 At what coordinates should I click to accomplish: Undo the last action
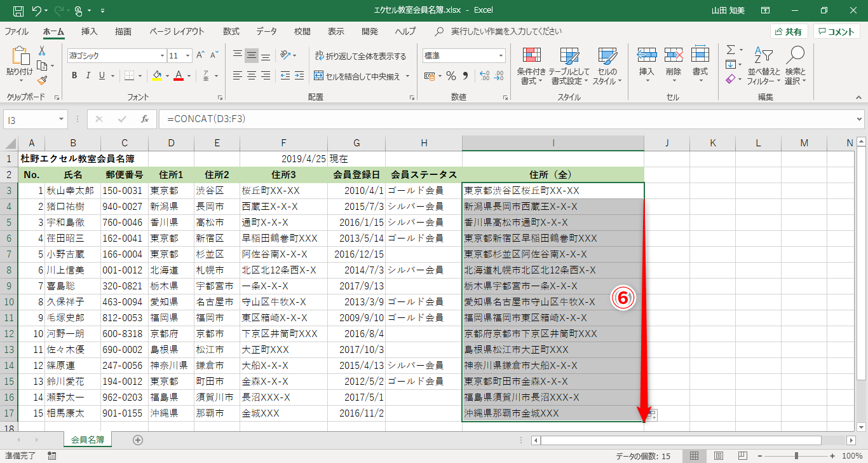pyautogui.click(x=36, y=10)
